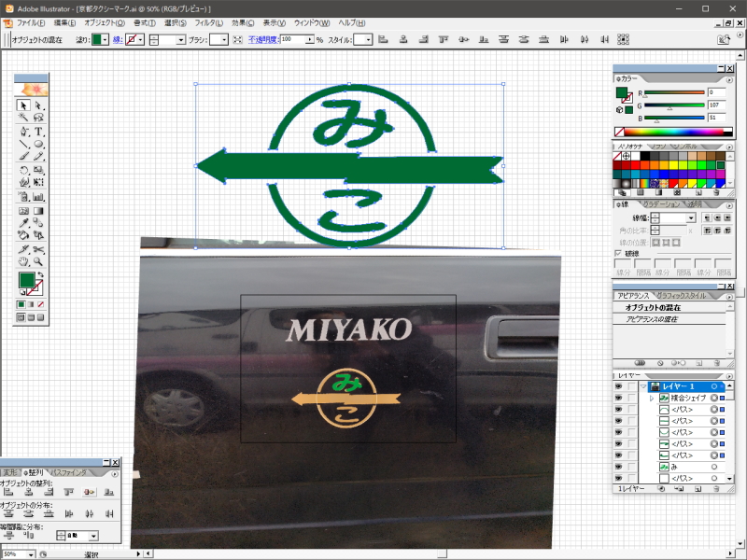Click target circle of み layer row
Image resolution: width=747 pixels, height=560 pixels.
[714, 467]
